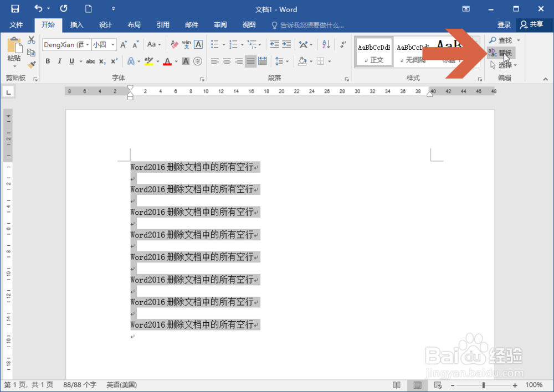Copy the selection using Copy icon
Viewport: 554px width, 392px height.
tap(32, 52)
